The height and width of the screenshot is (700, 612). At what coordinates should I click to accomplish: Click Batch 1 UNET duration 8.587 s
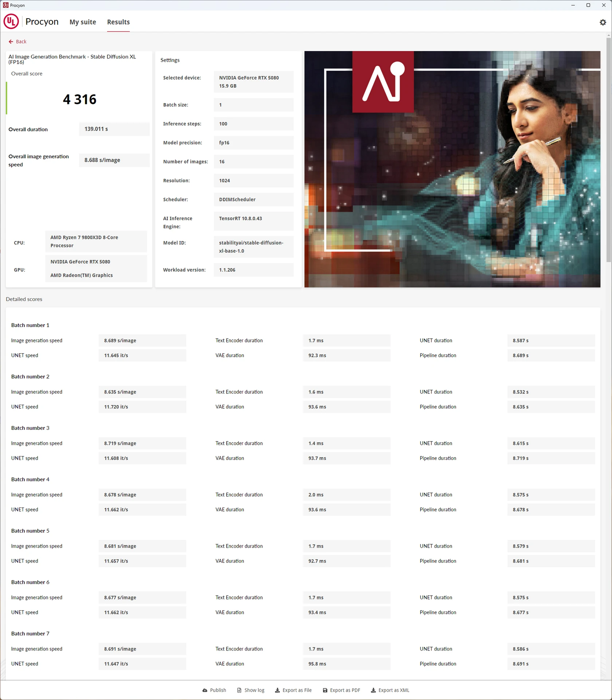[551, 341]
